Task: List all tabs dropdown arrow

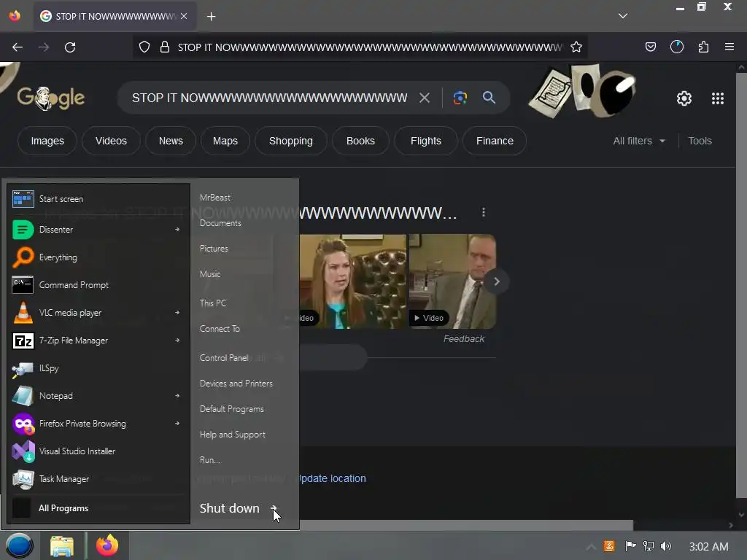Action: [623, 16]
